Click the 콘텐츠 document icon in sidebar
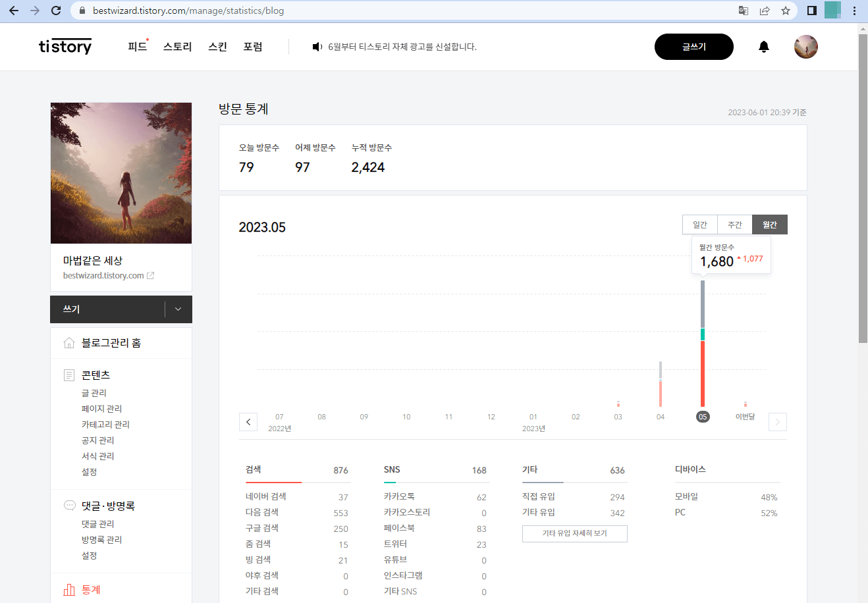 click(x=69, y=375)
